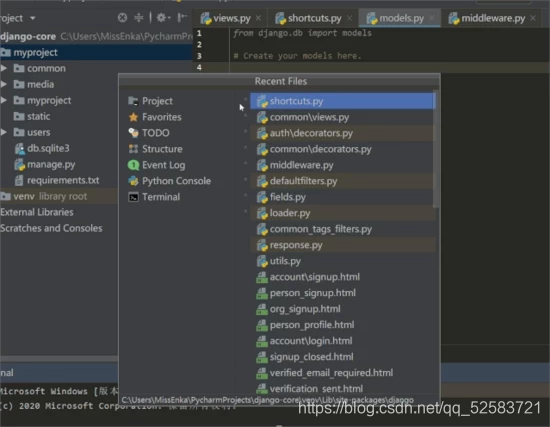The height and width of the screenshot is (427, 550).
Task: Expand the common folder
Action: click(4, 68)
